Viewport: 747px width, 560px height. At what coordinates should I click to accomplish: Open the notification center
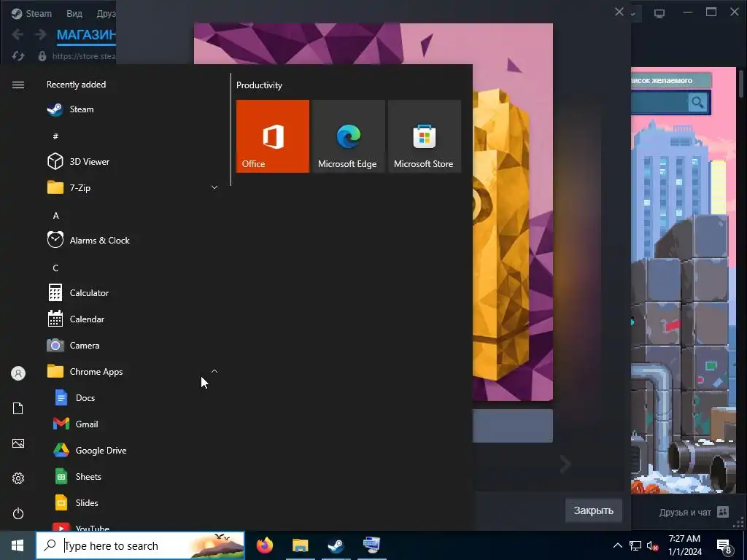coord(724,545)
